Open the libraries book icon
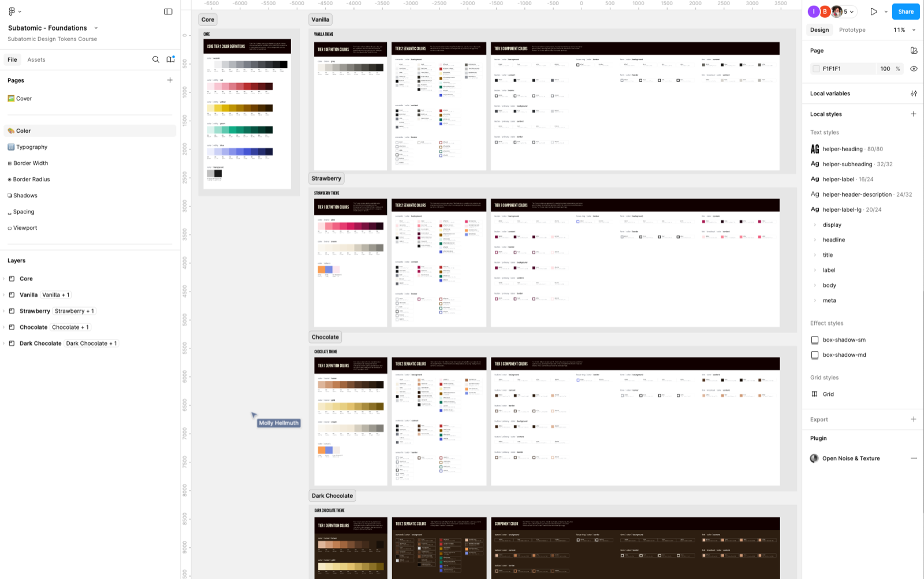Image resolution: width=924 pixels, height=579 pixels. tap(170, 59)
